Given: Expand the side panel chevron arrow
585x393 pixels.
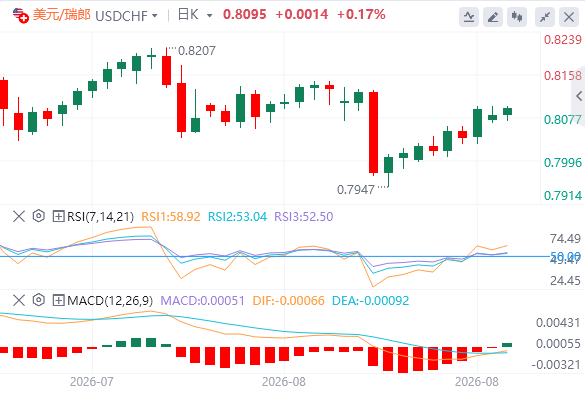Looking at the screenshot, I should pos(579,96).
